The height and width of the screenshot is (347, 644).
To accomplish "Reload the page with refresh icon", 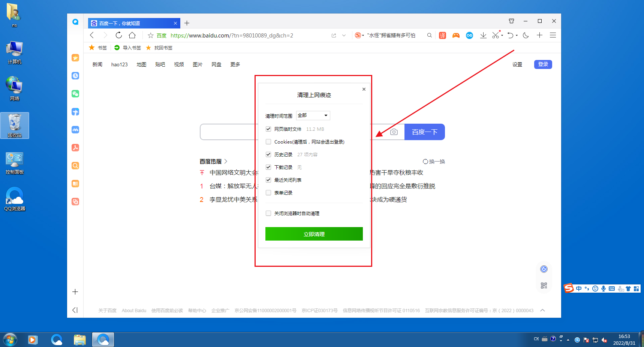I will pyautogui.click(x=119, y=35).
